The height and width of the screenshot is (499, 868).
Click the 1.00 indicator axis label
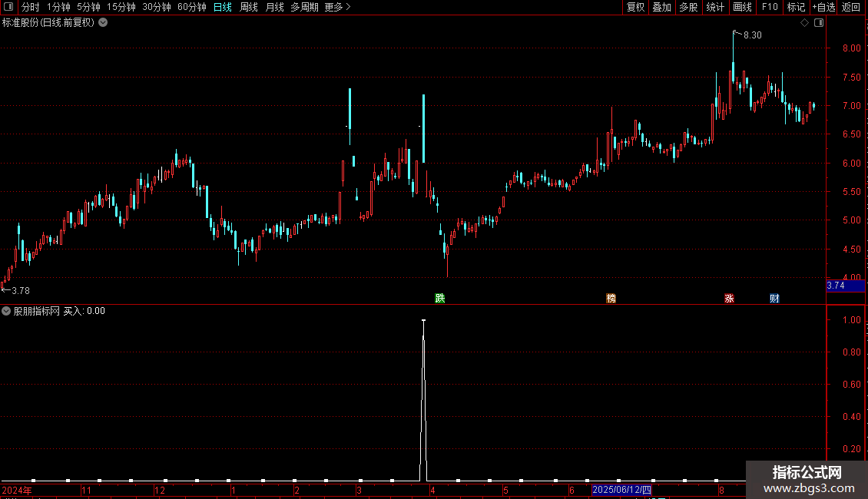851,320
